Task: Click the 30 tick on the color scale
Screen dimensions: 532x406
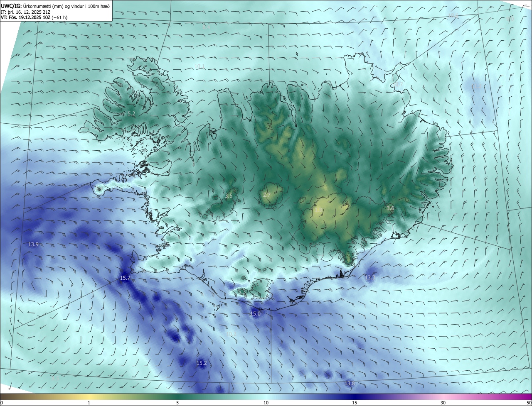Action: point(443,403)
